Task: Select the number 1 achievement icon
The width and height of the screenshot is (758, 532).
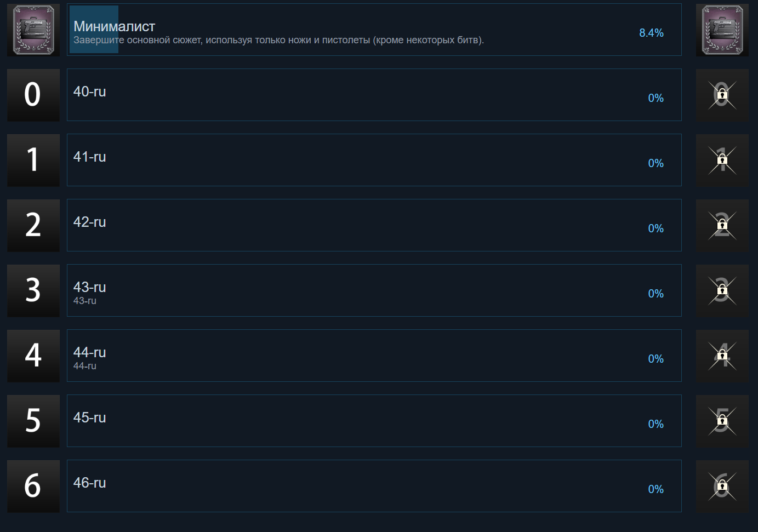Action: coord(33,160)
